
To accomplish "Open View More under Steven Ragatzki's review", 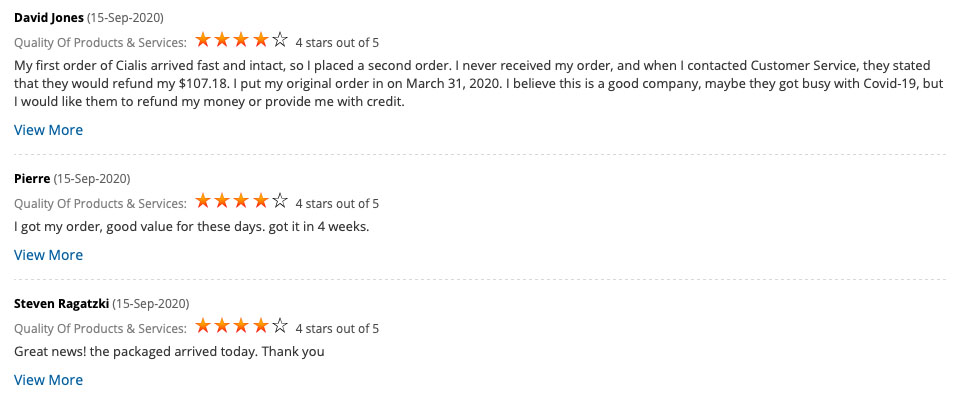I will 49,380.
